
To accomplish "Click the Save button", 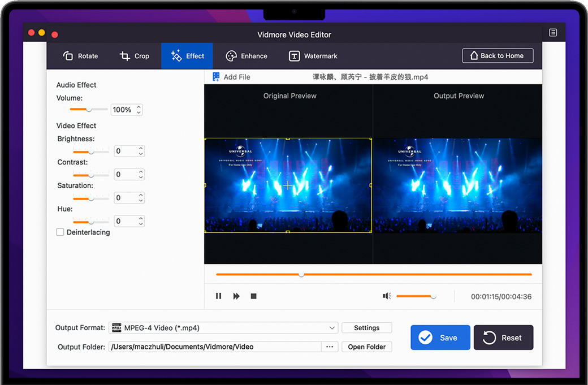I will click(440, 338).
